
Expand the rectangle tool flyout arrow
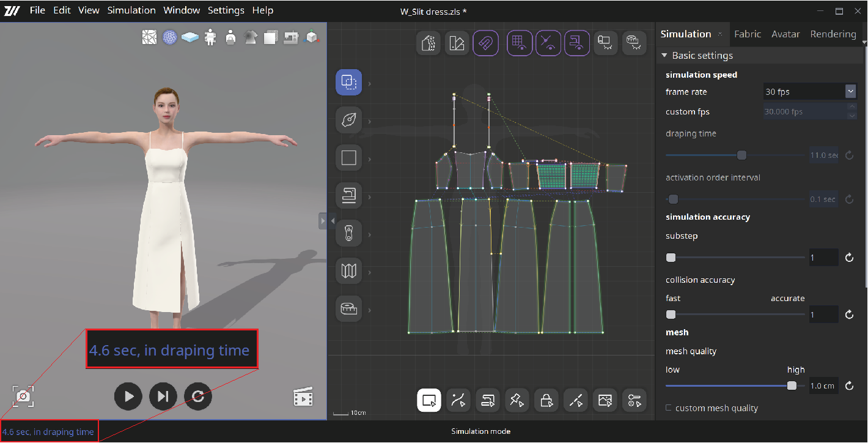coord(369,159)
